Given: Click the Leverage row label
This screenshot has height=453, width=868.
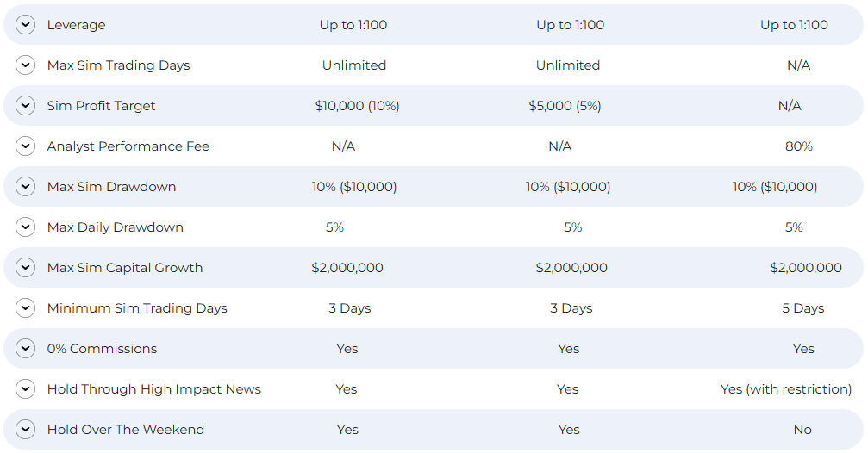Looking at the screenshot, I should [x=77, y=25].
